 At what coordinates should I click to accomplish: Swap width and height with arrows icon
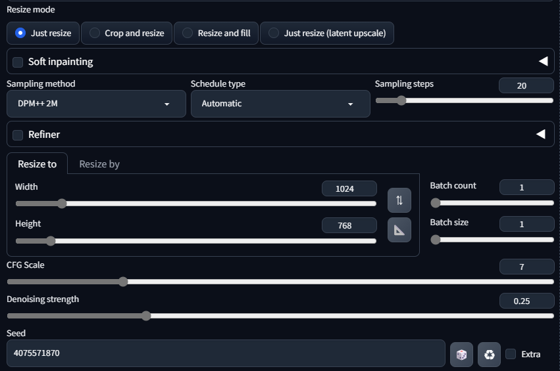tap(399, 200)
